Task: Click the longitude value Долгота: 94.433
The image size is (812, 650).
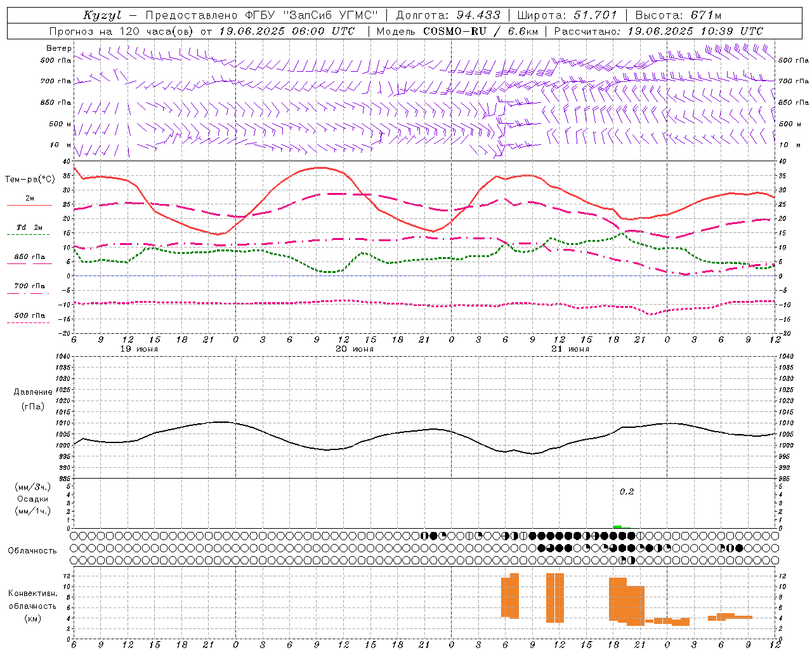Action: coord(448,15)
